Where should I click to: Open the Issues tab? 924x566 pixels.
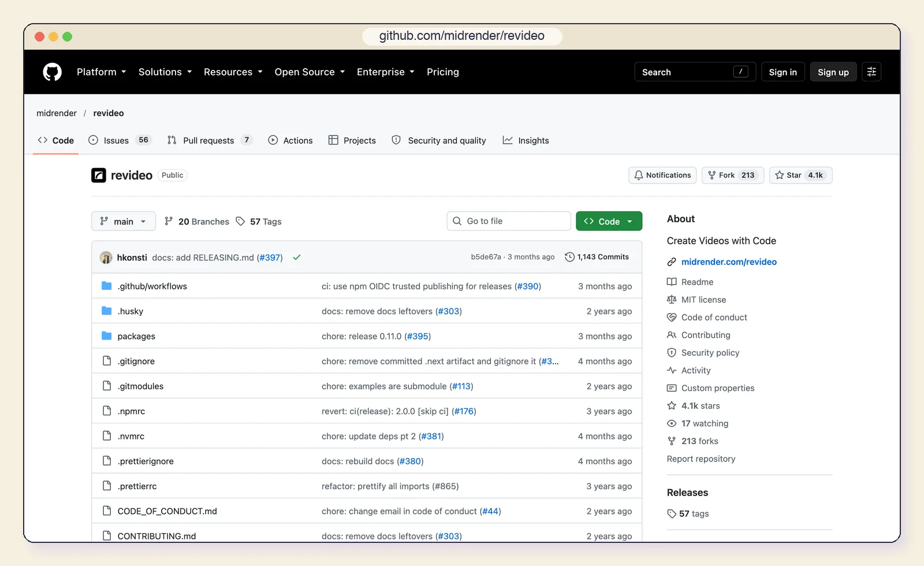(x=120, y=140)
